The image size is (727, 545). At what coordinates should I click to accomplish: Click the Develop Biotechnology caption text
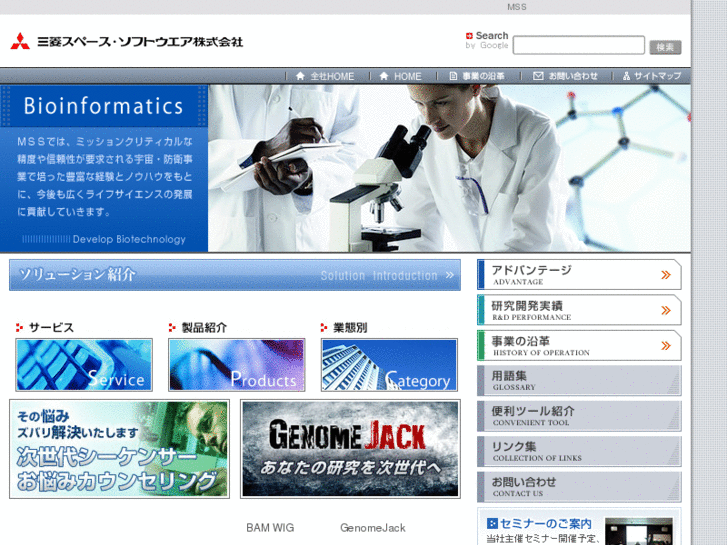[129, 239]
